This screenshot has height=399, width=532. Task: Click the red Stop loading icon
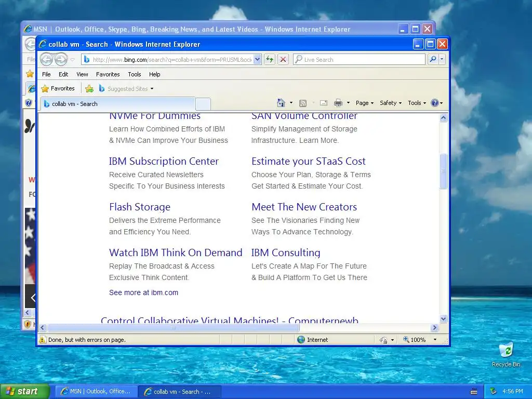pos(283,59)
